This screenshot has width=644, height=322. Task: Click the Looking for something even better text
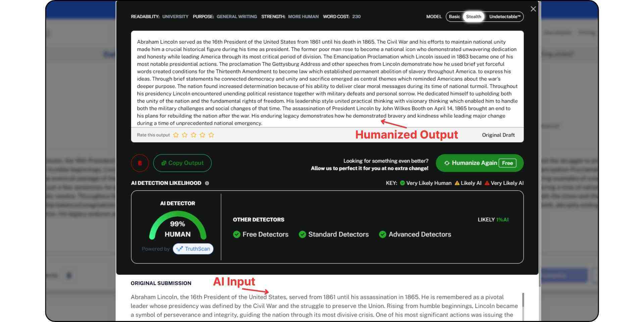click(386, 161)
